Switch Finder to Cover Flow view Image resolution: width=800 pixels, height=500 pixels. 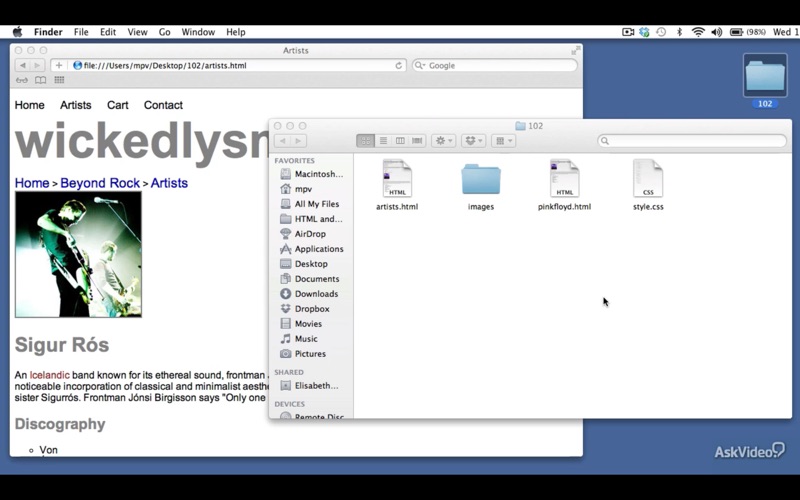[417, 141]
